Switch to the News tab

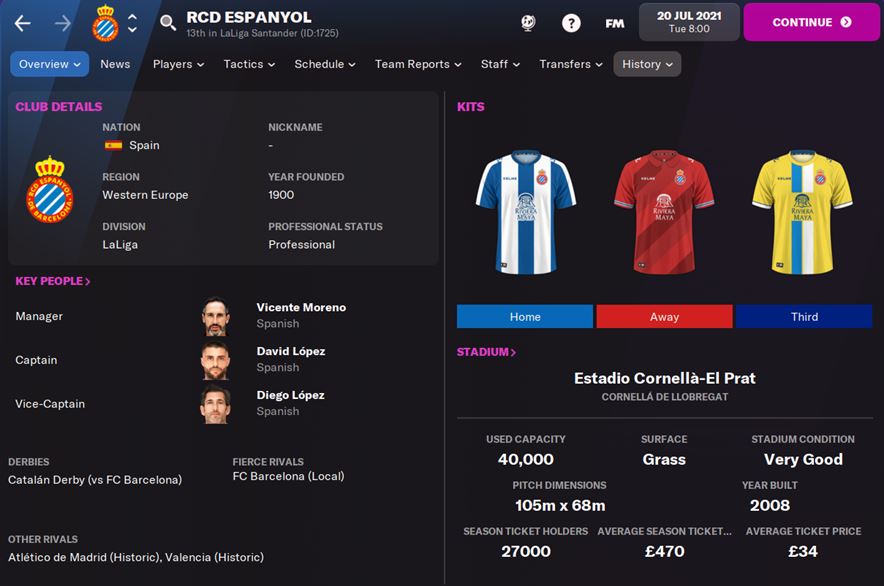115,64
